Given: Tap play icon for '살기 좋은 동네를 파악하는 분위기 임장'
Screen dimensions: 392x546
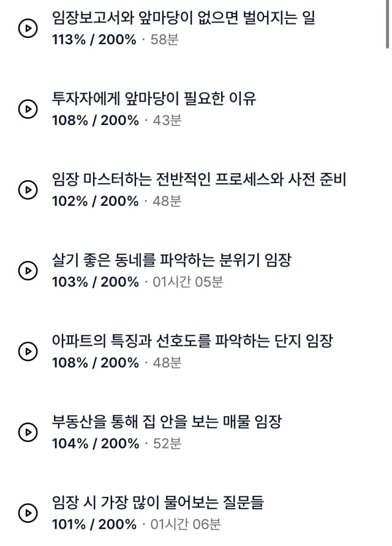Looking at the screenshot, I should pyautogui.click(x=28, y=271).
